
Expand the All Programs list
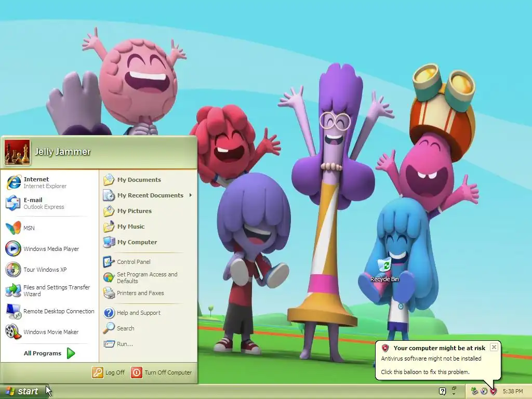click(49, 353)
